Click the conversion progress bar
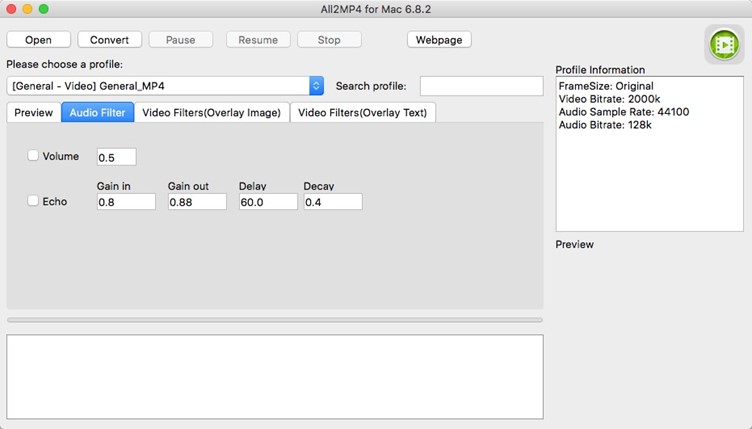Screen dimensions: 752x429 click(x=275, y=320)
